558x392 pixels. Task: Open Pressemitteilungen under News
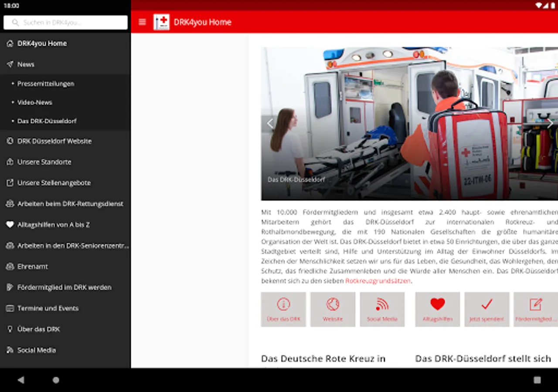[65, 84]
